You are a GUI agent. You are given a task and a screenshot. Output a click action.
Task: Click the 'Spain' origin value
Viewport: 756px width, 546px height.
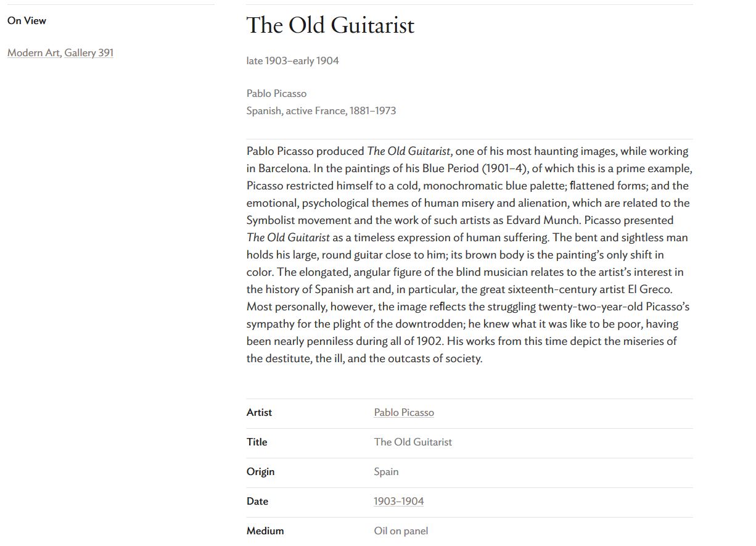click(x=386, y=472)
